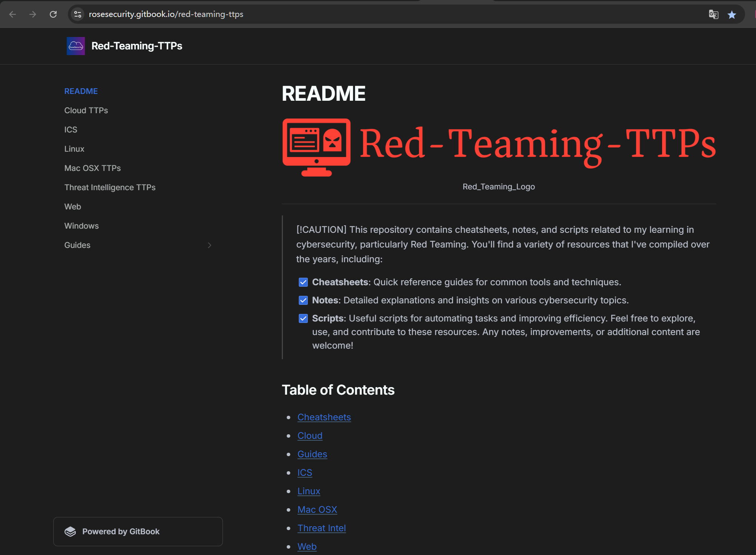Click the README page heading
The width and height of the screenshot is (756, 555).
324,94
